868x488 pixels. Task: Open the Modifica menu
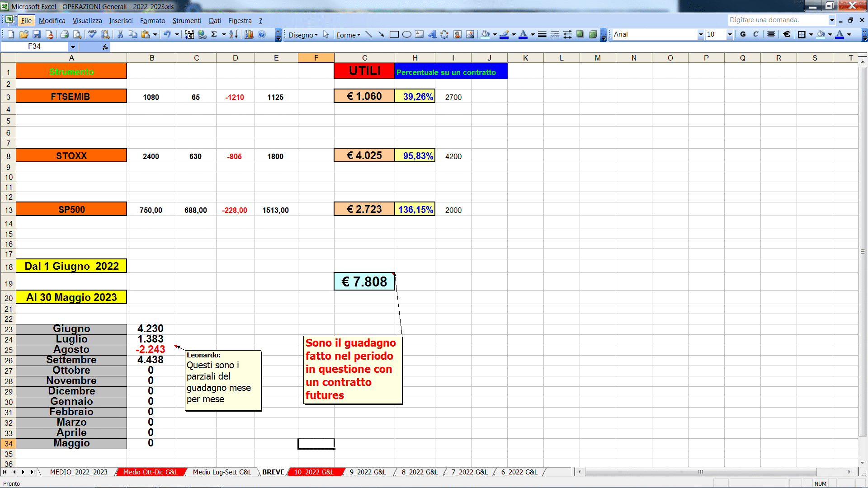click(x=52, y=20)
